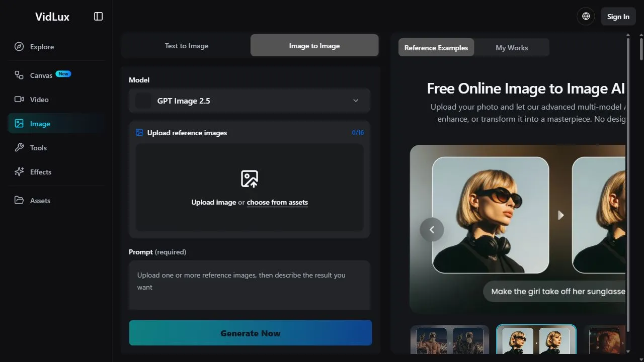Image resolution: width=644 pixels, height=362 pixels.
Task: Select Image to Image tab
Action: (x=314, y=46)
